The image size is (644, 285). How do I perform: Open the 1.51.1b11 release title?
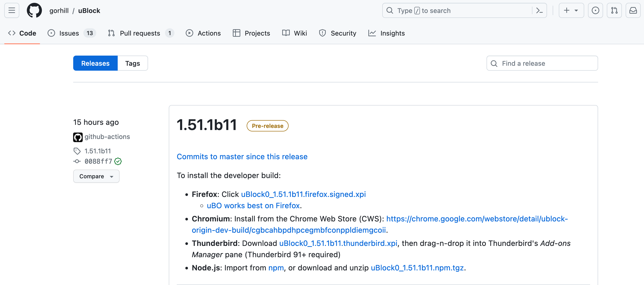point(207,125)
